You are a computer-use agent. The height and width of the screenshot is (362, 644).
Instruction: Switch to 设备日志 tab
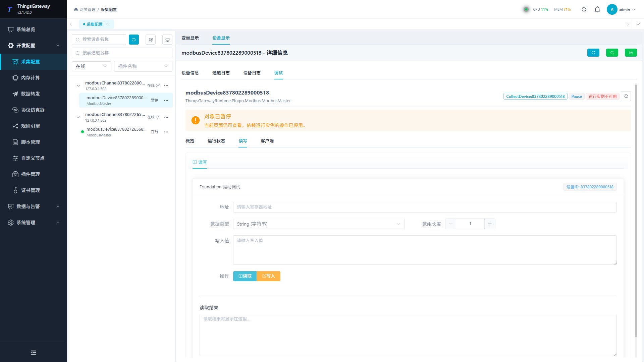[252, 73]
